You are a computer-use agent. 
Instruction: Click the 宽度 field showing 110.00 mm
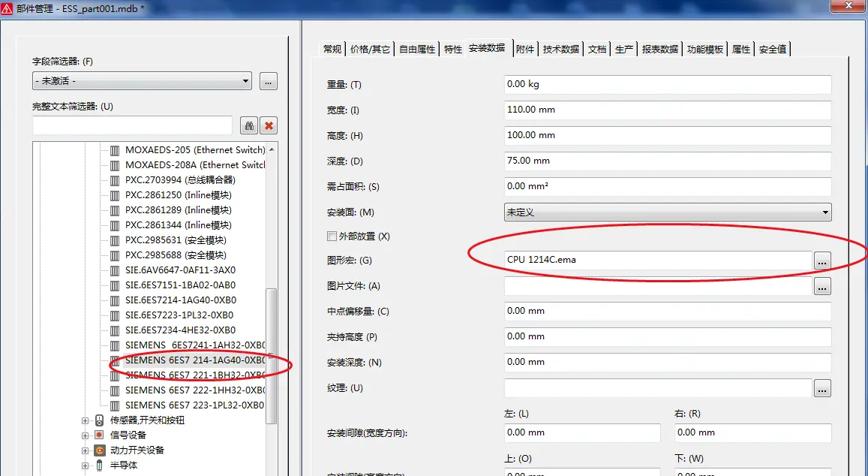(x=668, y=110)
